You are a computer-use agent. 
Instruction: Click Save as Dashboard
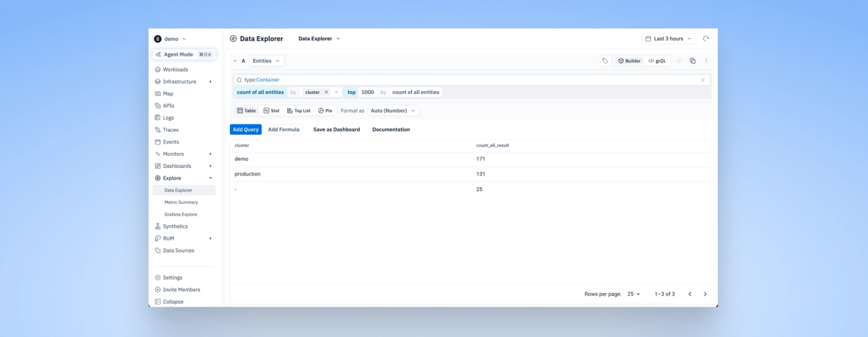point(337,129)
